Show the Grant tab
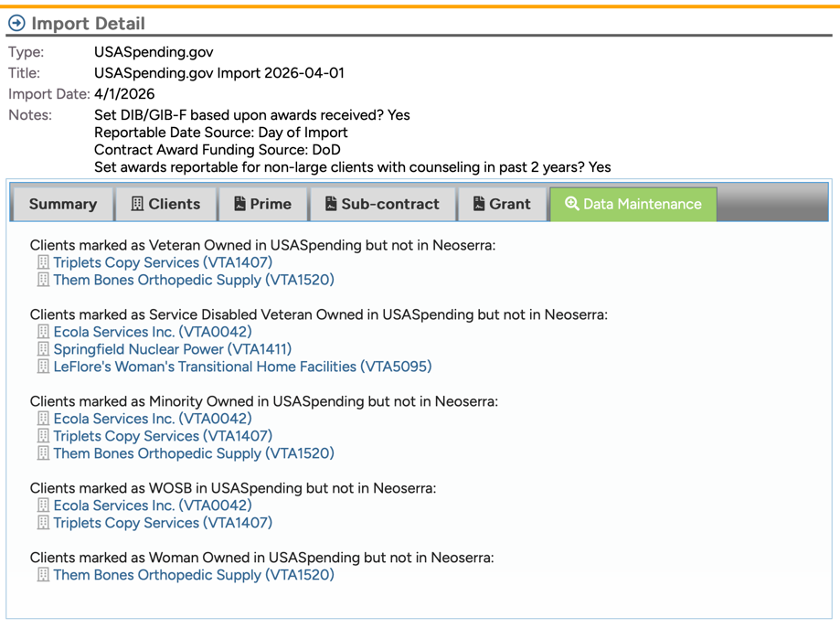Image resolution: width=840 pixels, height=628 pixels. [501, 204]
